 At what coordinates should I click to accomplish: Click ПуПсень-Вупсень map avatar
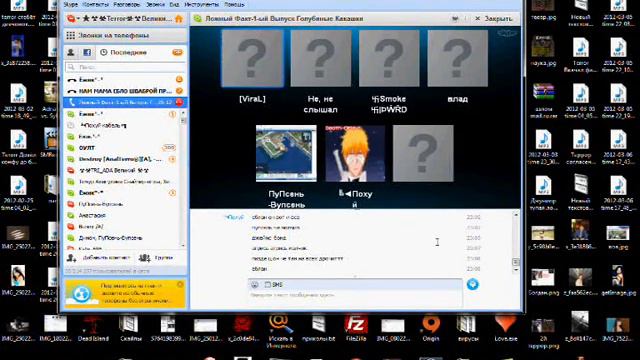point(286,153)
